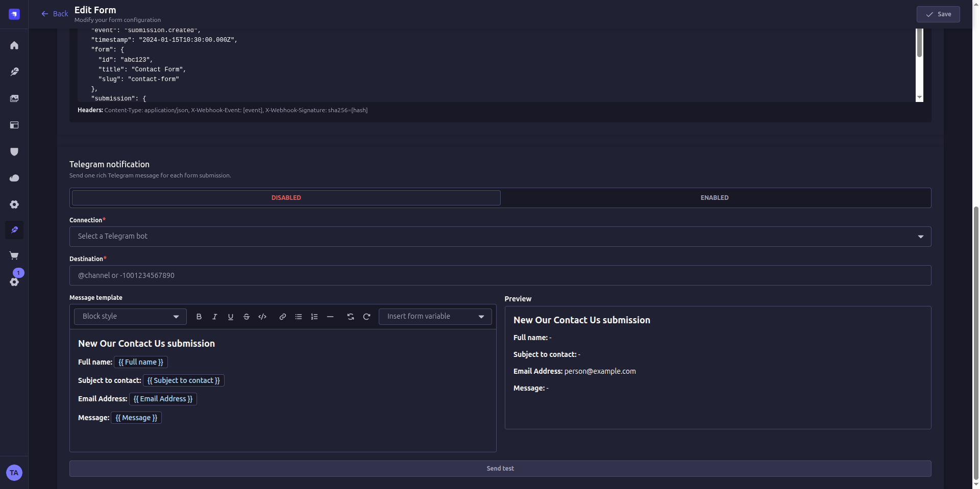Apply inline code formatting
The height and width of the screenshot is (489, 980).
coord(262,317)
